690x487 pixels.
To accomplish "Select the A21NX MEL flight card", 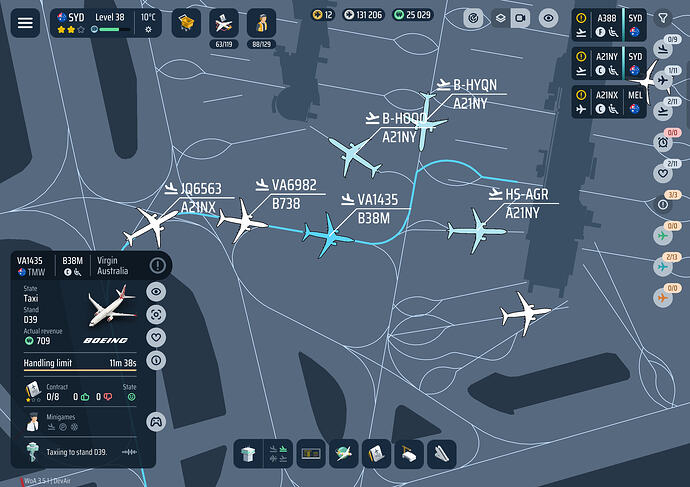I will click(609, 102).
